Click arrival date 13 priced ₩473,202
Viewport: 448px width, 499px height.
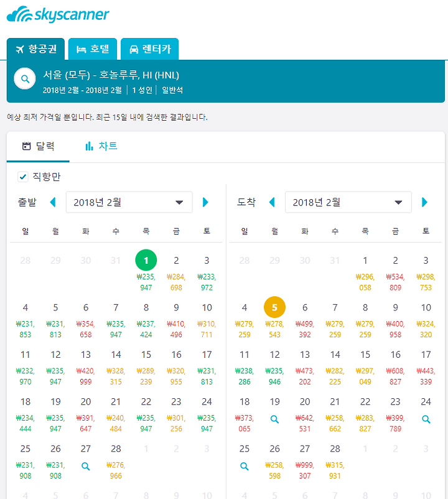(x=305, y=368)
